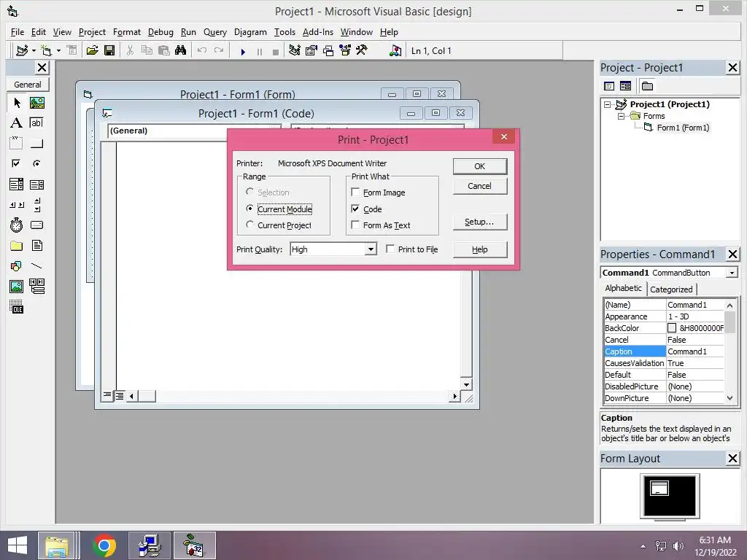The height and width of the screenshot is (560, 747).
Task: Select the PictureBox tool
Action: pyautogui.click(x=36, y=102)
